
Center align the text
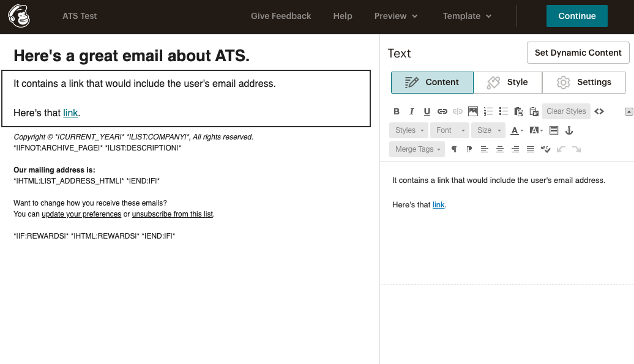(x=500, y=149)
